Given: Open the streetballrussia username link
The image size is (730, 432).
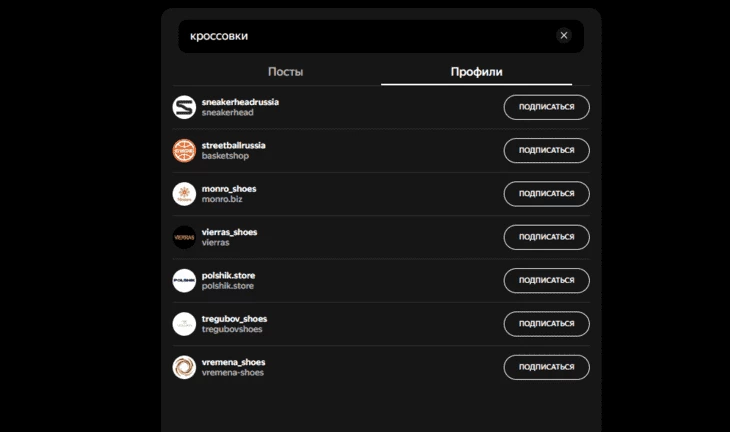Looking at the screenshot, I should pyautogui.click(x=234, y=145).
